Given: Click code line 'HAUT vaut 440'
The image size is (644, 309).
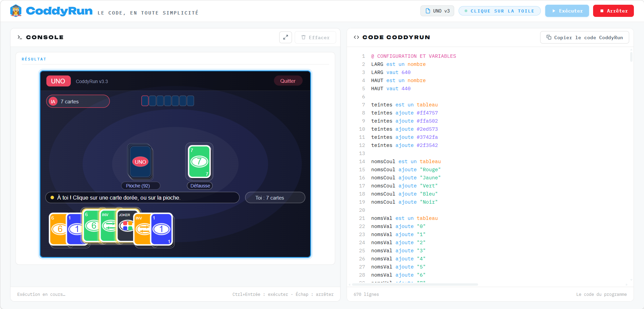Looking at the screenshot, I should point(391,88).
